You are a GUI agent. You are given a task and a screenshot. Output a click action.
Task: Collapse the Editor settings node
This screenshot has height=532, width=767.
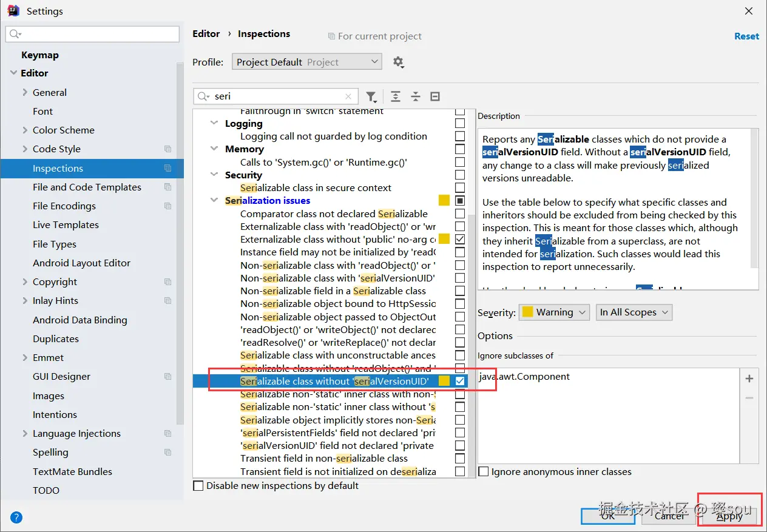tap(14, 73)
